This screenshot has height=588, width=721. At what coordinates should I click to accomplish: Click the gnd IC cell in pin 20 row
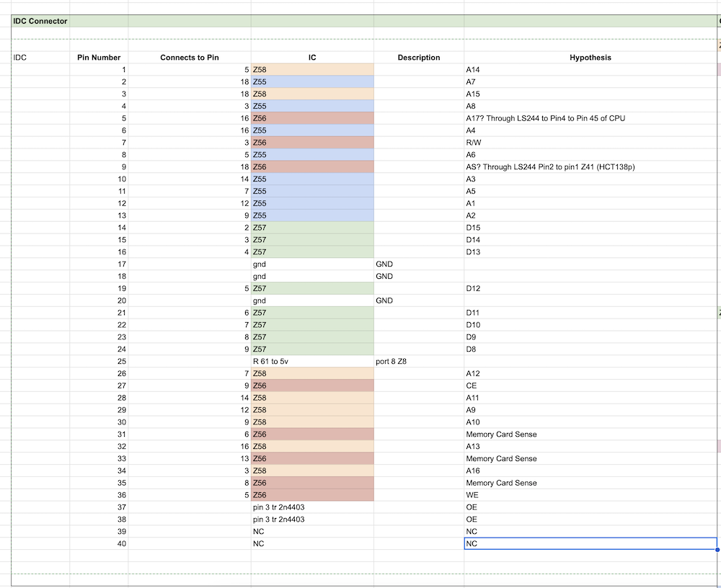(x=312, y=300)
